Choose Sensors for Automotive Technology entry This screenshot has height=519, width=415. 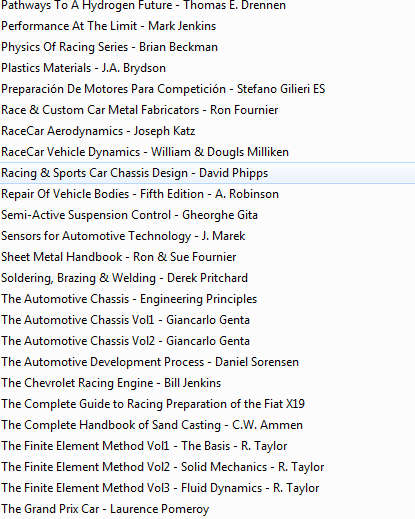coord(123,236)
